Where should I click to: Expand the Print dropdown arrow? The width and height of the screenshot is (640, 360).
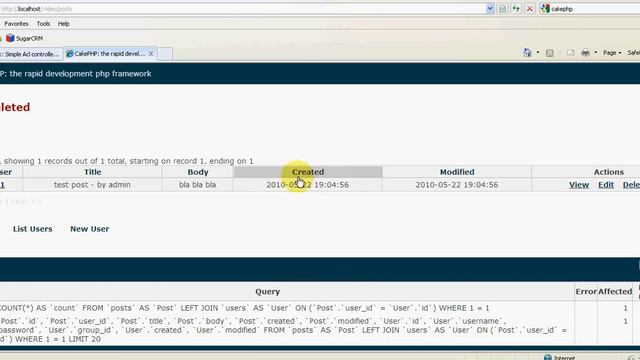point(596,53)
